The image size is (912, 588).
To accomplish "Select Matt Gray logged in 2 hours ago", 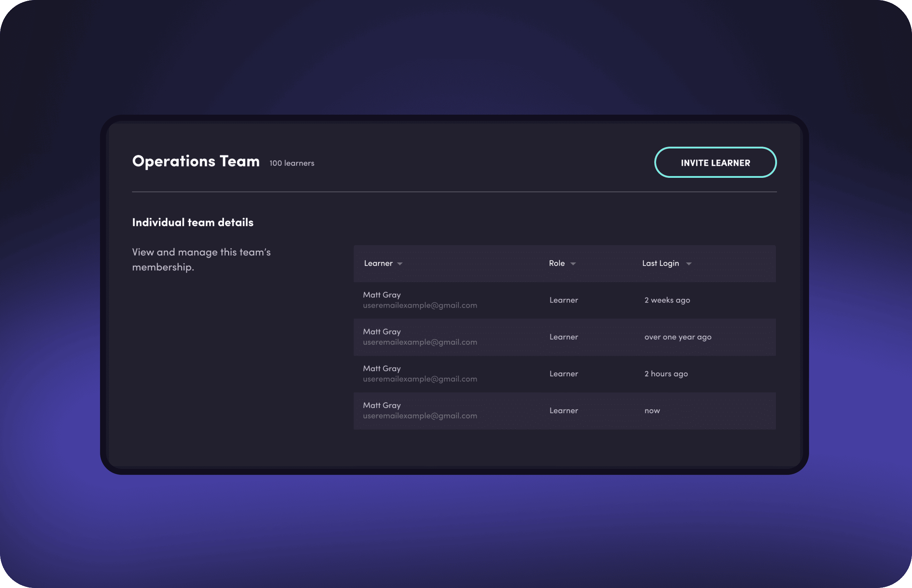I will point(382,369).
